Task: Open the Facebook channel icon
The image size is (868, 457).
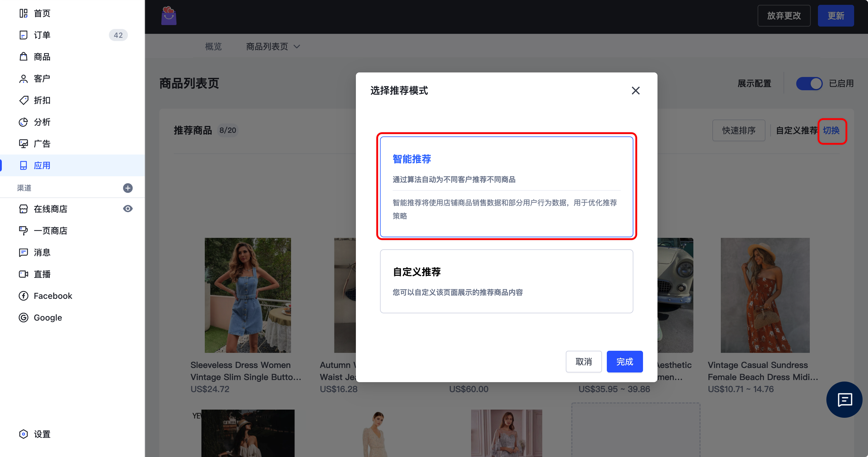Action: (23, 296)
